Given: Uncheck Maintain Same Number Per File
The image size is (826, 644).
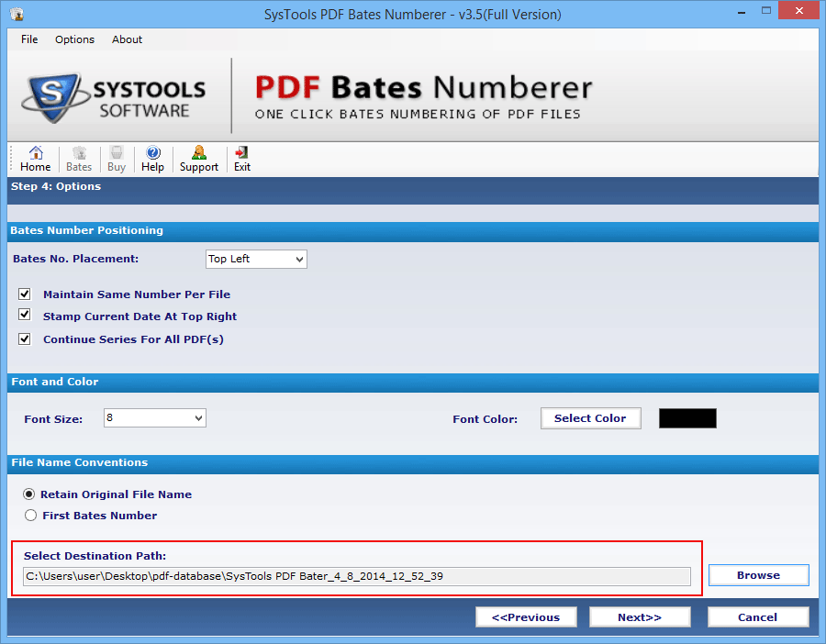Looking at the screenshot, I should (24, 294).
